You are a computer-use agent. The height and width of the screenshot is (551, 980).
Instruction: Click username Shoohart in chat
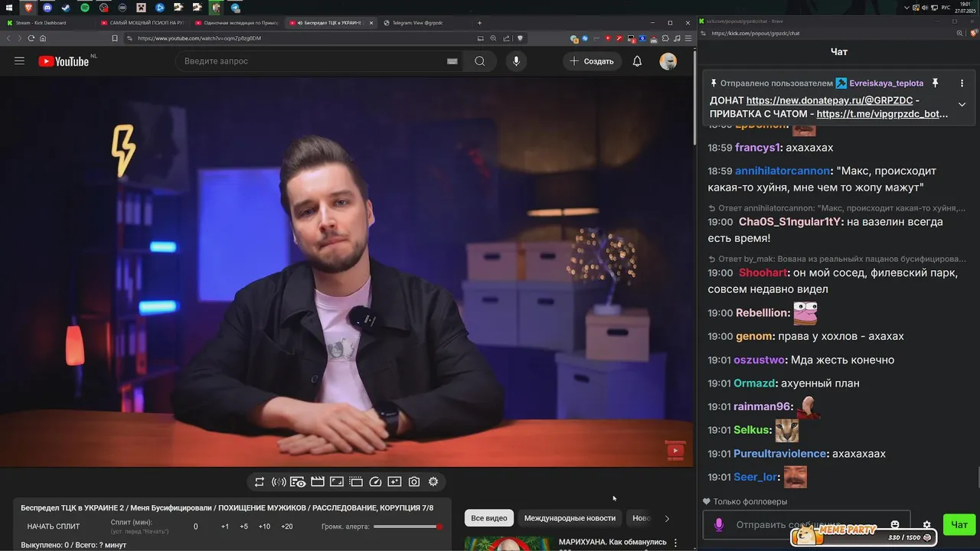763,272
